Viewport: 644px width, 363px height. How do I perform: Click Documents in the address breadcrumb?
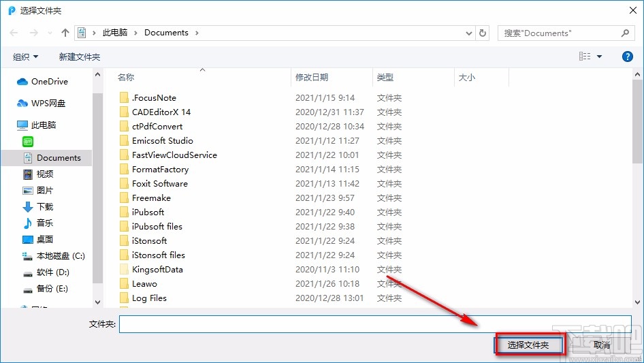tap(166, 33)
